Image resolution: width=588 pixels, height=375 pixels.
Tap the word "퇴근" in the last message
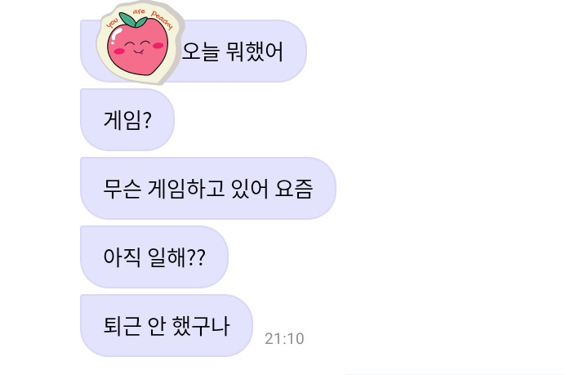point(122,326)
